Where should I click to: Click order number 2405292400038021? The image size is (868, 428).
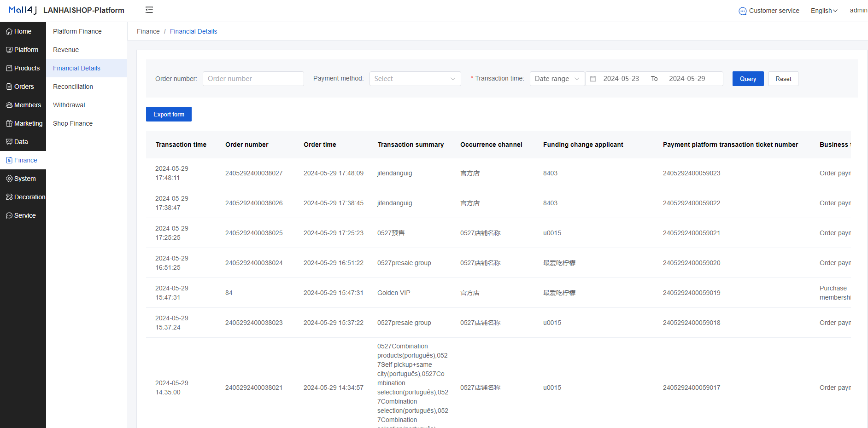254,388
